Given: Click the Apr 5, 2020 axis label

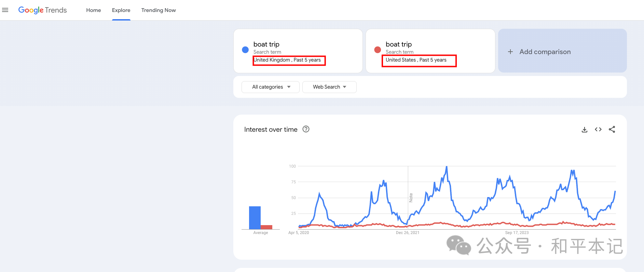Looking at the screenshot, I should pos(299,233).
